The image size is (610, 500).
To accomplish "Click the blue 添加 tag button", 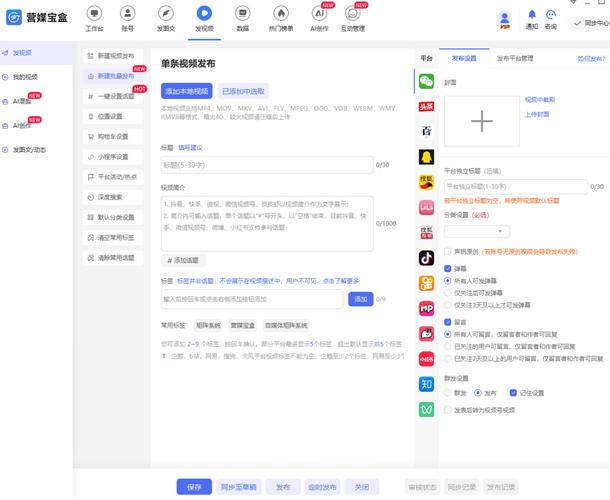I will click(361, 299).
